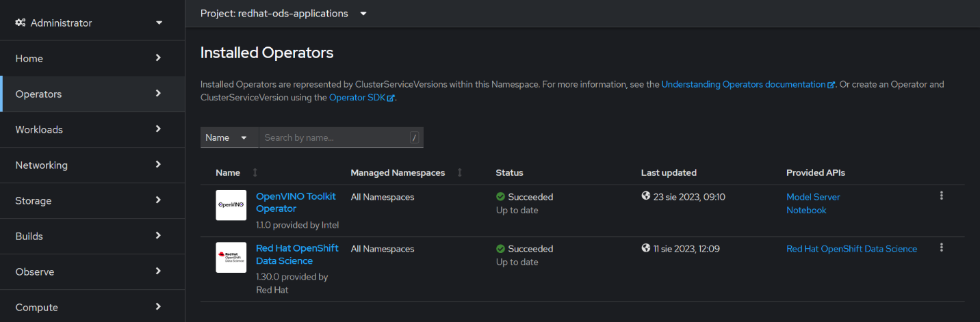
Task: Click the globe icon next to 11 sie 2023
Action: pos(645,248)
